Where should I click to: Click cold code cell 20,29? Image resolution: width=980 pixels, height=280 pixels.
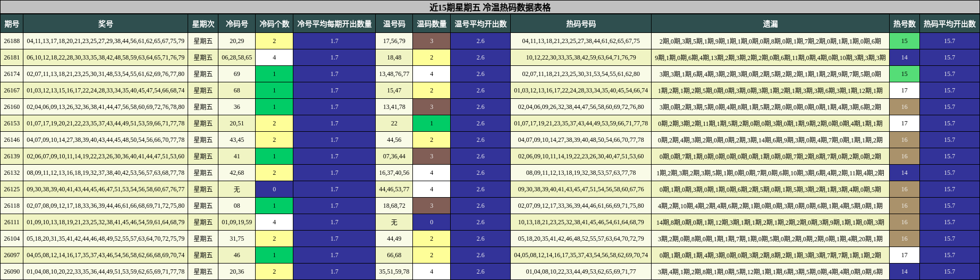pyautogui.click(x=237, y=41)
